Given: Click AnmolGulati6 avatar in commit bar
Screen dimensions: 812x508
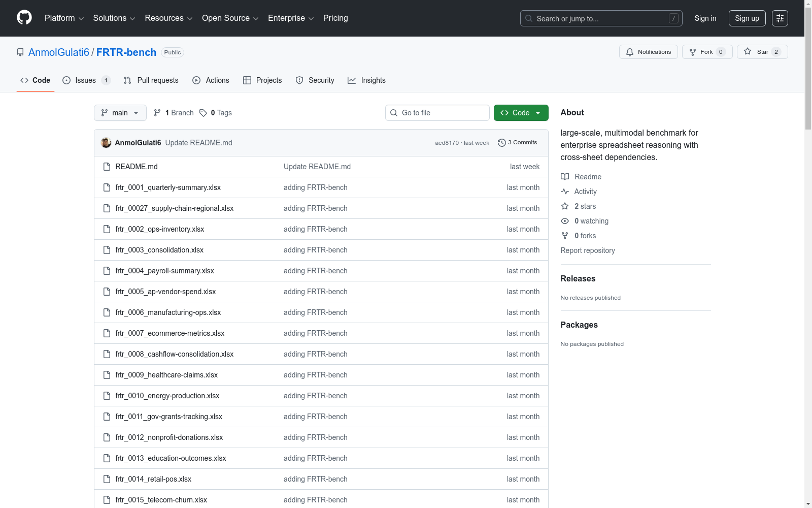Looking at the screenshot, I should pyautogui.click(x=106, y=143).
